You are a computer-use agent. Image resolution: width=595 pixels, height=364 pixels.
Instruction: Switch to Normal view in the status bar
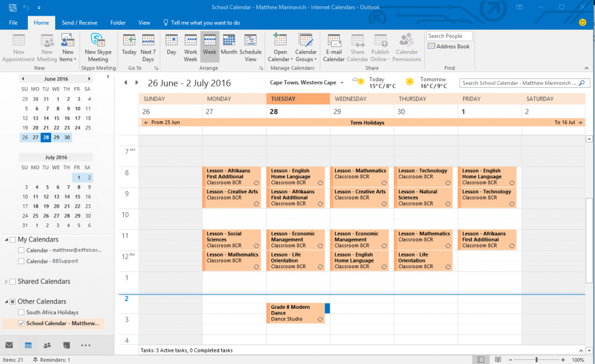[x=481, y=359]
